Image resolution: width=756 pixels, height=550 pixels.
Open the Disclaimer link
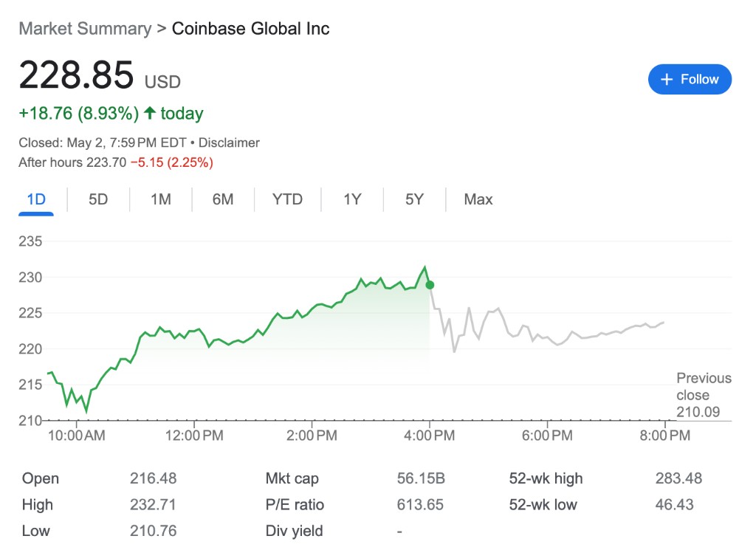(x=229, y=142)
